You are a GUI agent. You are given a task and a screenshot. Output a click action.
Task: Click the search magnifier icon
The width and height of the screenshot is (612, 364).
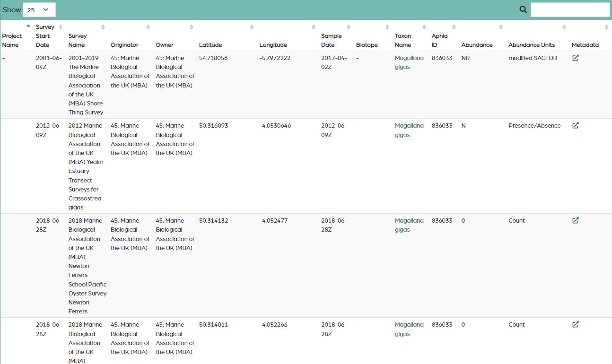coord(523,9)
